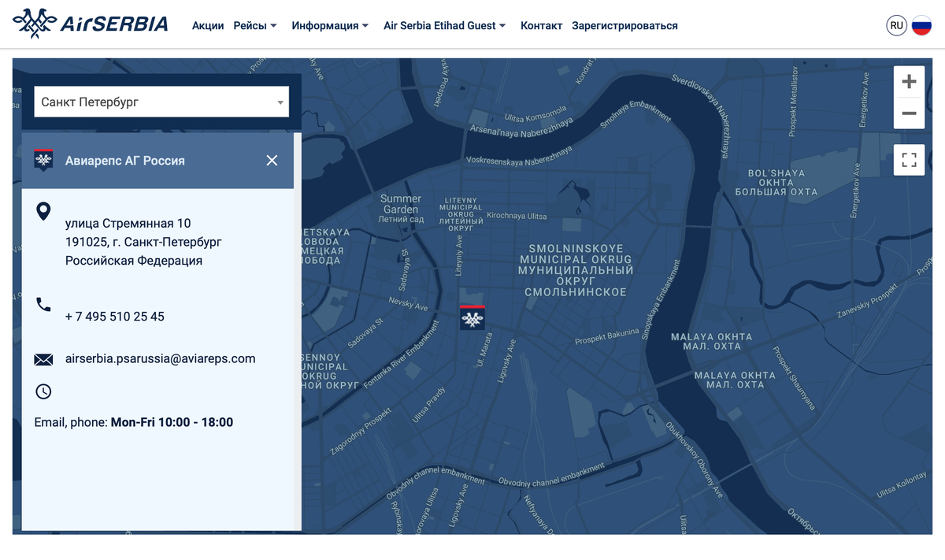The width and height of the screenshot is (945, 560).
Task: Click the envelope email icon
Action: click(x=43, y=360)
